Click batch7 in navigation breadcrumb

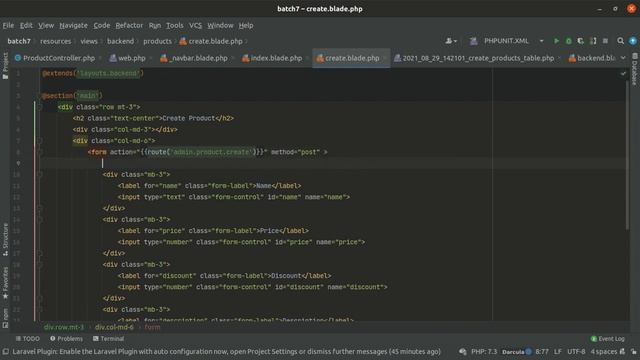pos(19,41)
